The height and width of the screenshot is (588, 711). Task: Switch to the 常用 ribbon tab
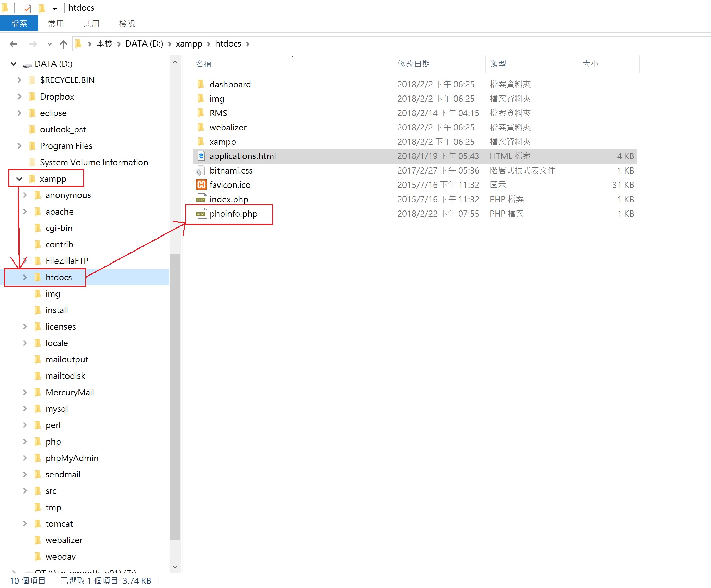56,23
